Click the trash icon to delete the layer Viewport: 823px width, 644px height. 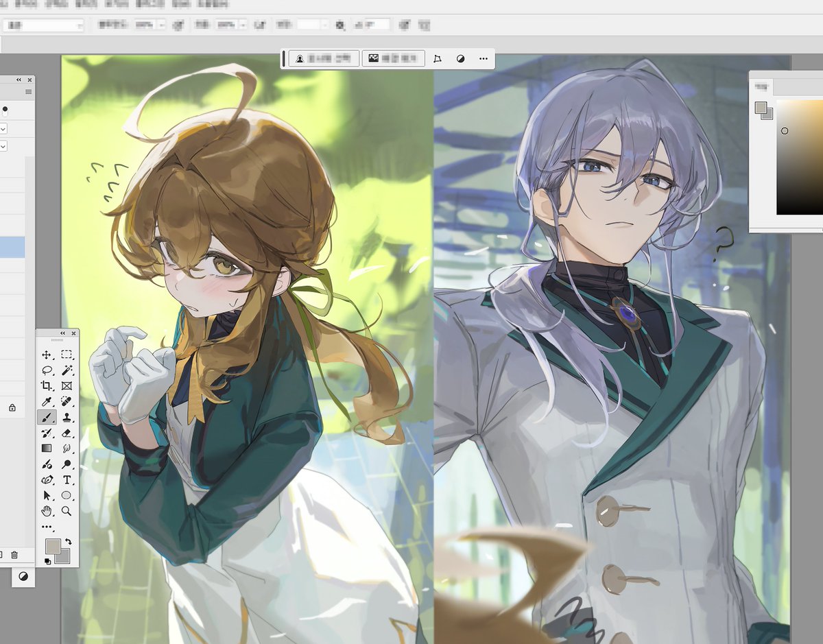(14, 555)
